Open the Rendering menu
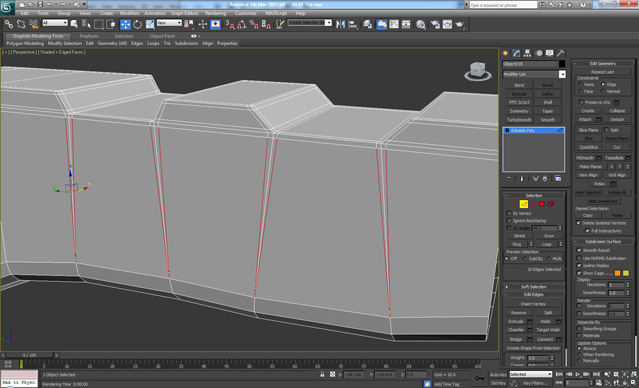639x388 pixels. pyautogui.click(x=216, y=13)
